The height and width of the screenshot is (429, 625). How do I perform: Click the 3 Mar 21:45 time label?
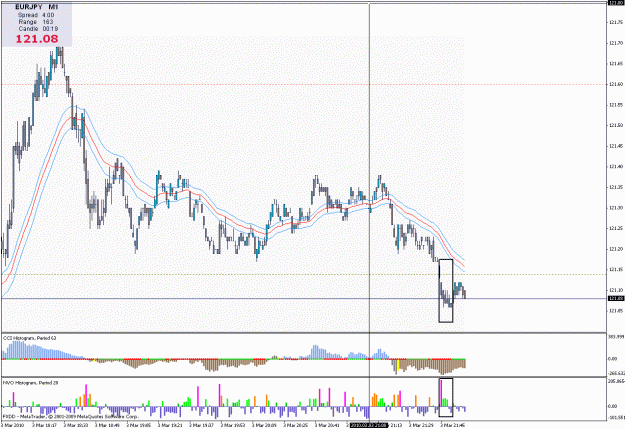coord(453,425)
